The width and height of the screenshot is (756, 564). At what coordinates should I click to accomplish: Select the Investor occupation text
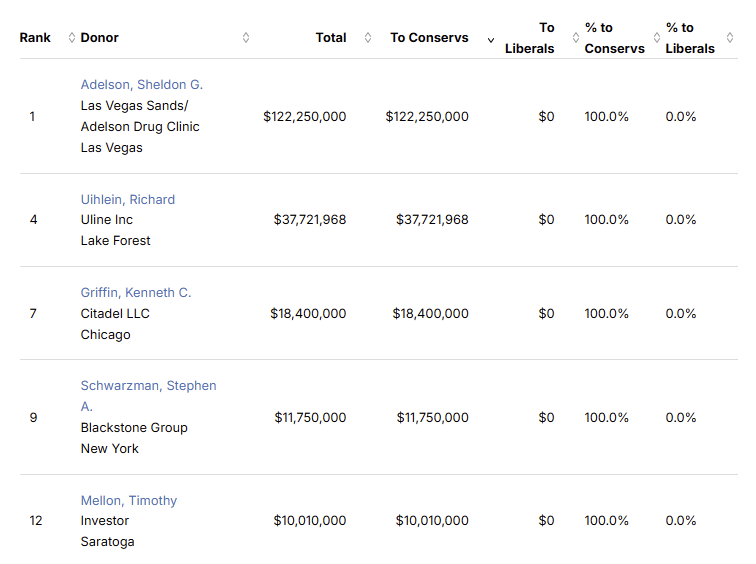105,521
